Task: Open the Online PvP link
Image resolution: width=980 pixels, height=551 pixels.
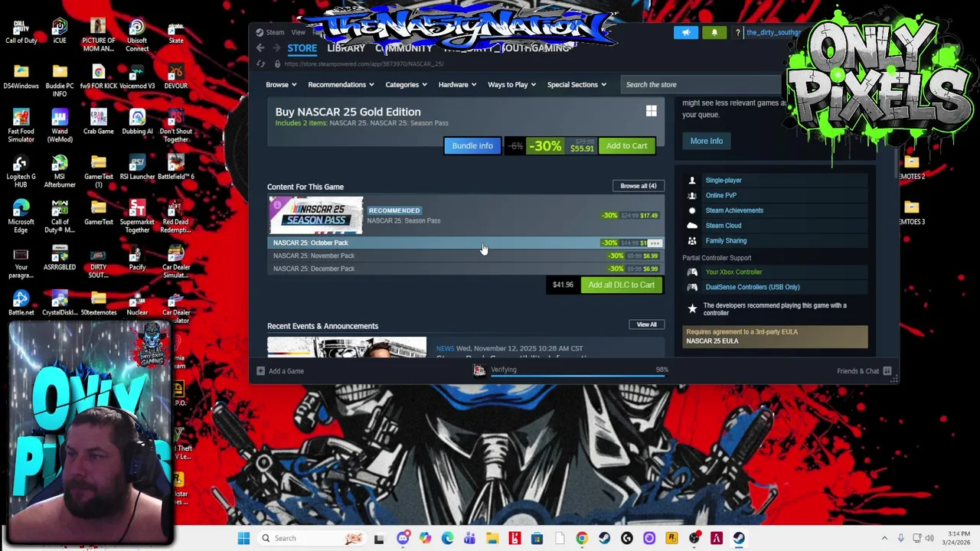Action: (720, 195)
